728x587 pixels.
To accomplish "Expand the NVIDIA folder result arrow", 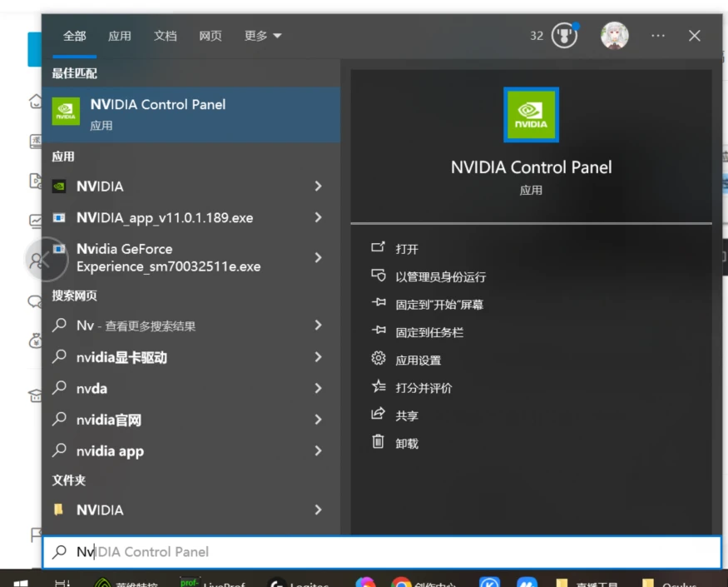I will click(318, 510).
